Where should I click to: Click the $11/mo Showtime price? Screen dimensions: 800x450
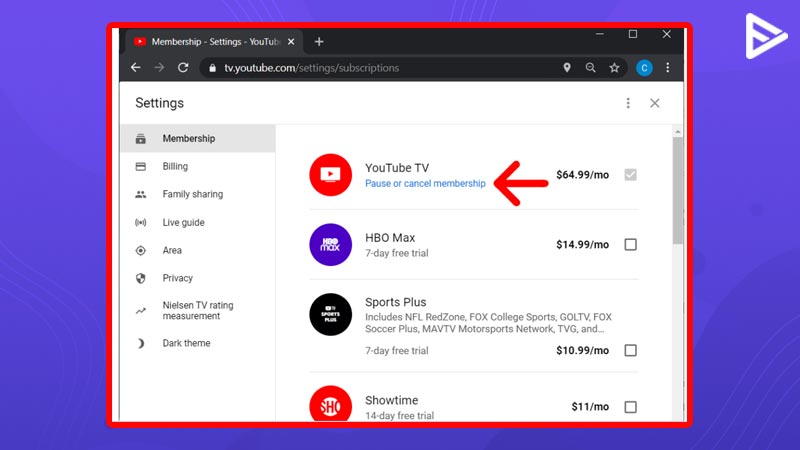(x=590, y=407)
